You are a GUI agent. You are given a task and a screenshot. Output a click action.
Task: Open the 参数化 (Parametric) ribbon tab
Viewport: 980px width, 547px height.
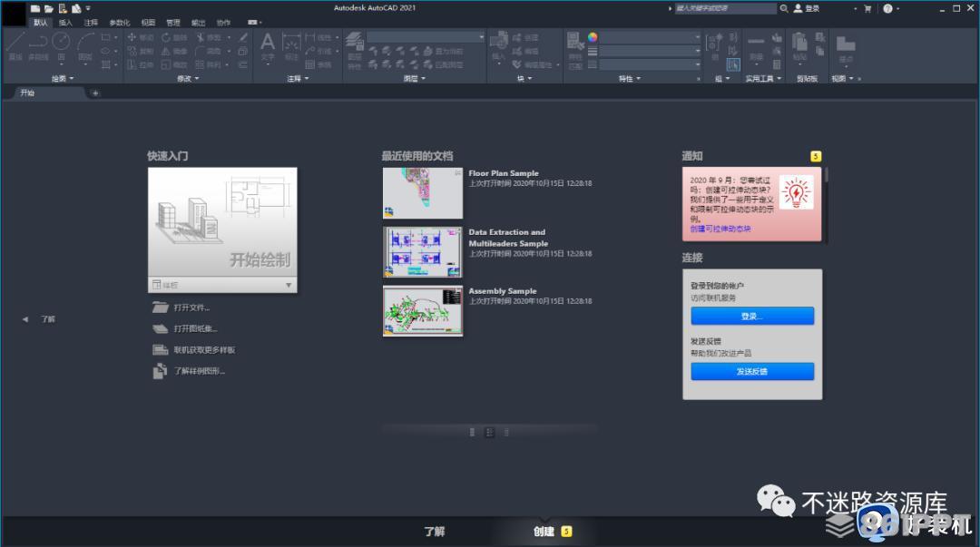(x=120, y=23)
